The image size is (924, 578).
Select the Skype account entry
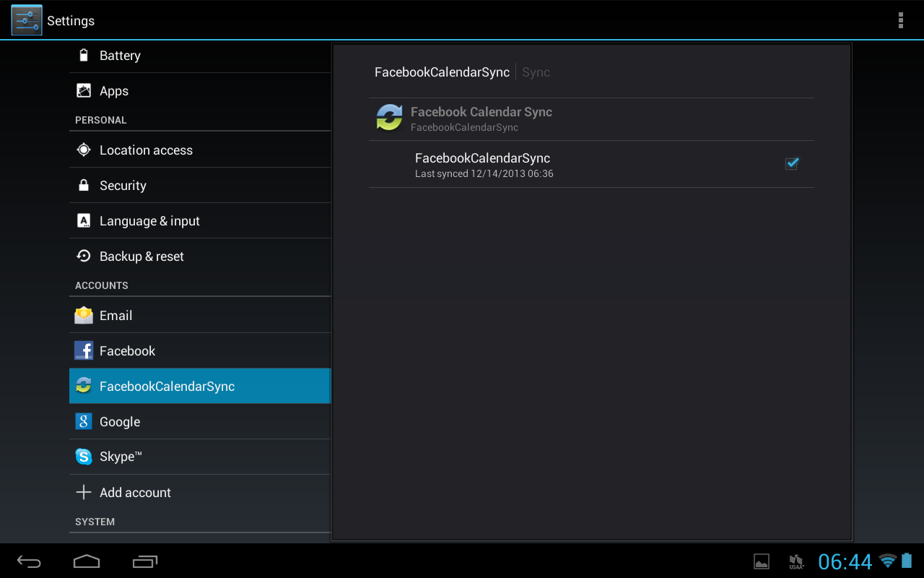pos(200,457)
